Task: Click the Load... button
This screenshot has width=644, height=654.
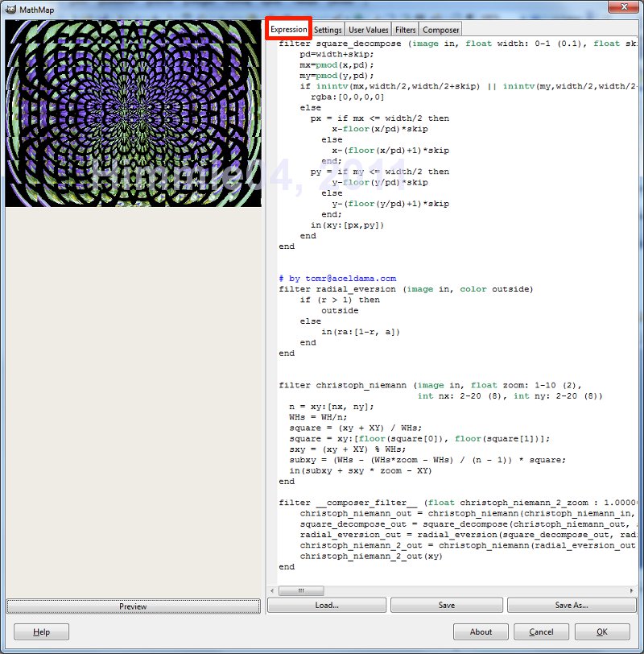Action: pyautogui.click(x=327, y=605)
